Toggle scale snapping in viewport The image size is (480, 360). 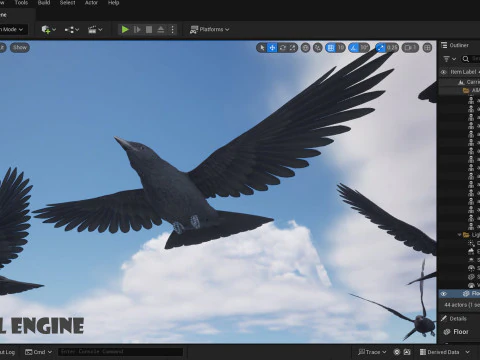click(380, 48)
